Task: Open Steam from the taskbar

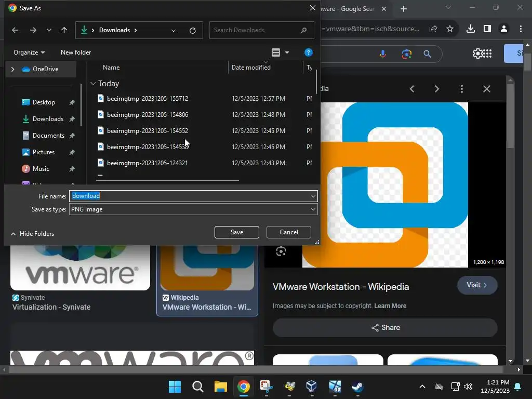Action: pos(357,387)
